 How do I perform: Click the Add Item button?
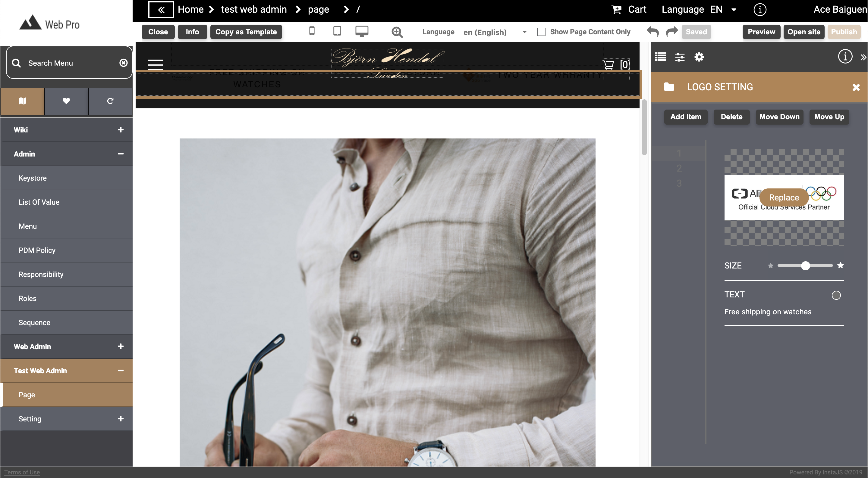click(x=685, y=117)
